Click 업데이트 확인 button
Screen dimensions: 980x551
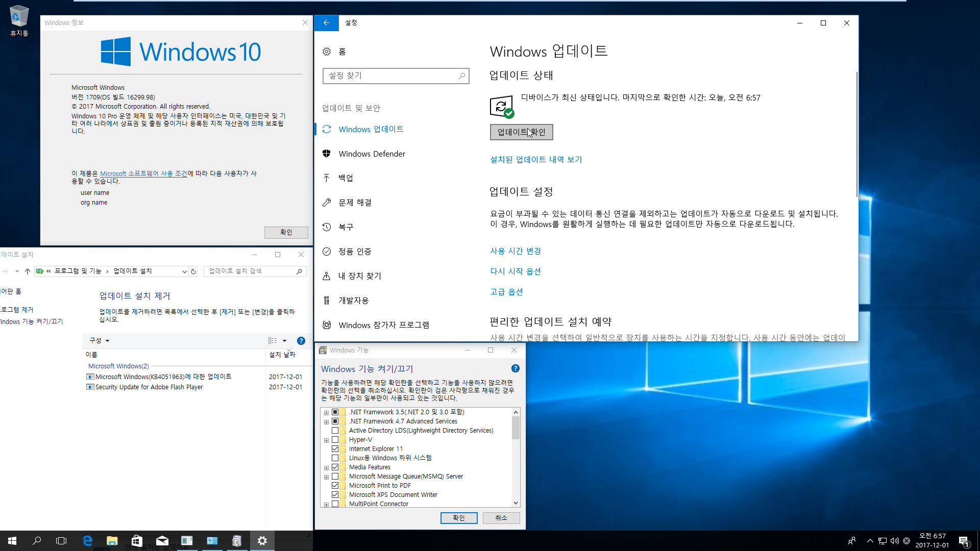click(521, 132)
